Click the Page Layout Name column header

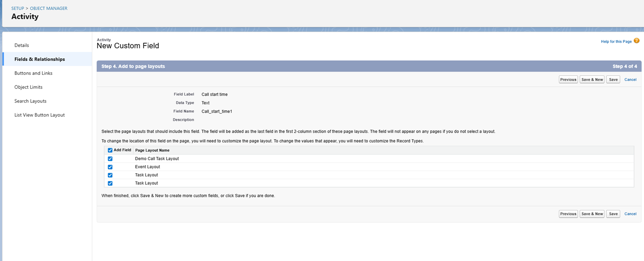[152, 150]
